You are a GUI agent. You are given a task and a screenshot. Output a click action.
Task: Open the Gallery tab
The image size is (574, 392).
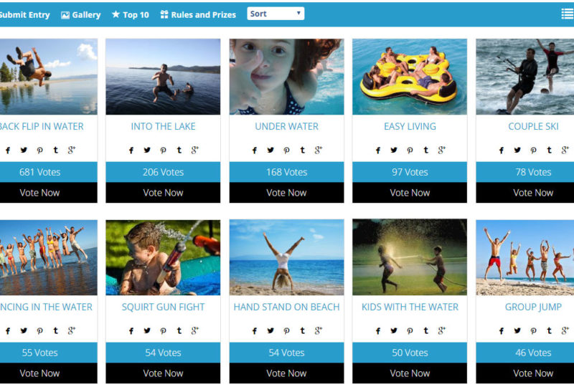(x=81, y=14)
